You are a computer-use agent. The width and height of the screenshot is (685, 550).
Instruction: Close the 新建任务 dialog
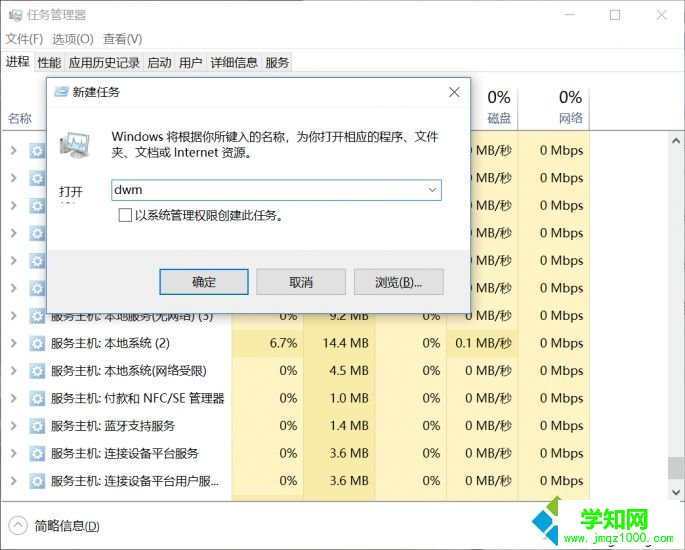point(454,92)
